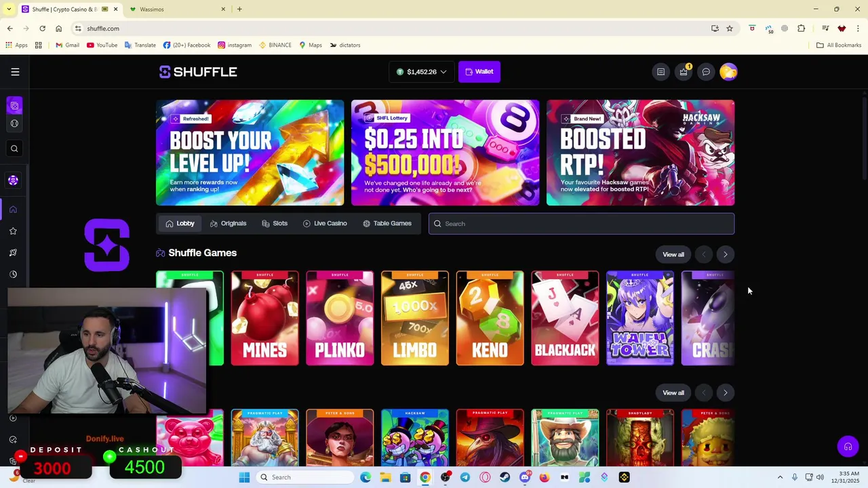The width and height of the screenshot is (868, 488).
Task: Open the rewards gift icon with badge
Action: coord(684,72)
